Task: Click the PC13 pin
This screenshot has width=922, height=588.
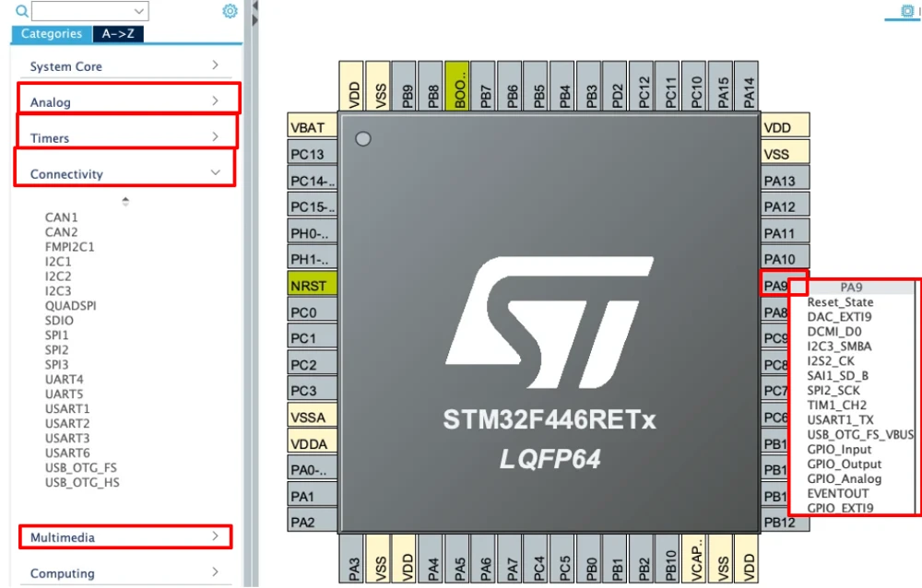Action: pyautogui.click(x=313, y=154)
